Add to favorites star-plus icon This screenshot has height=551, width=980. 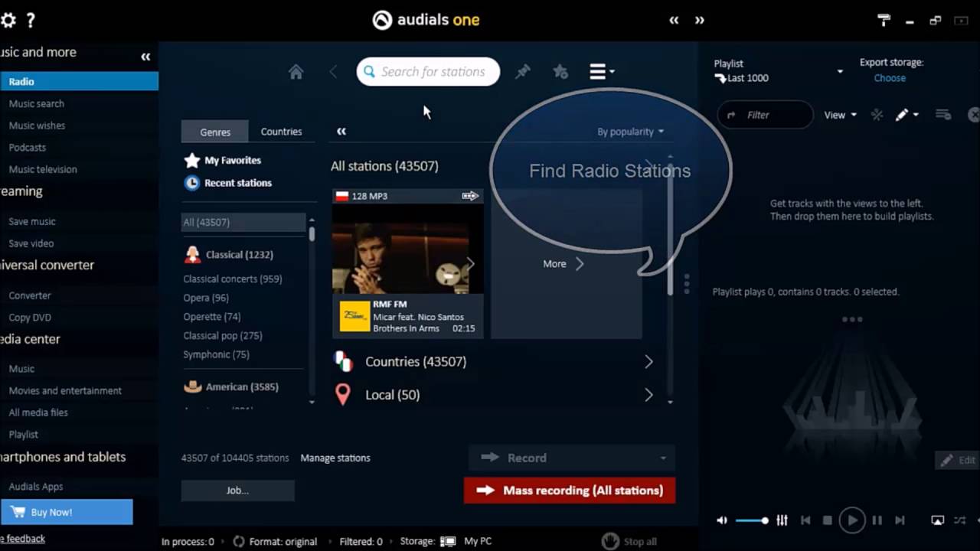(560, 71)
